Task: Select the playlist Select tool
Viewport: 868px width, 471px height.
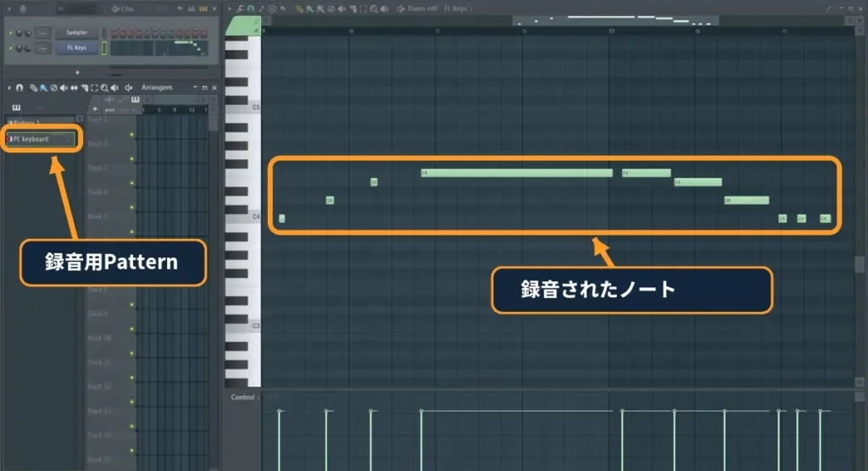Action: click(94, 87)
